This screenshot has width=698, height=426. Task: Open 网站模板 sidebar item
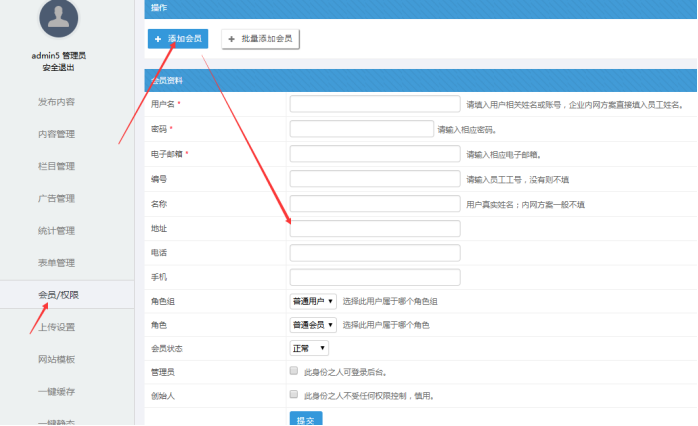coord(56,359)
